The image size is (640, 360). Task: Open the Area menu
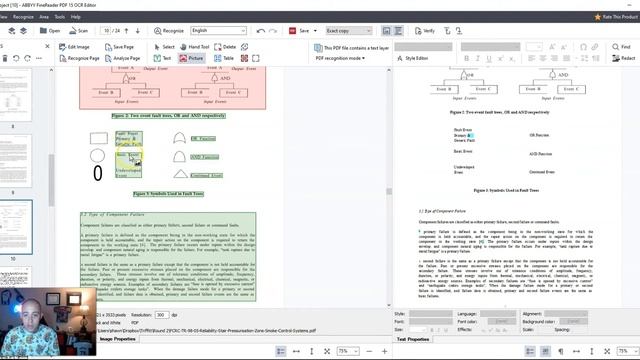(x=44, y=17)
